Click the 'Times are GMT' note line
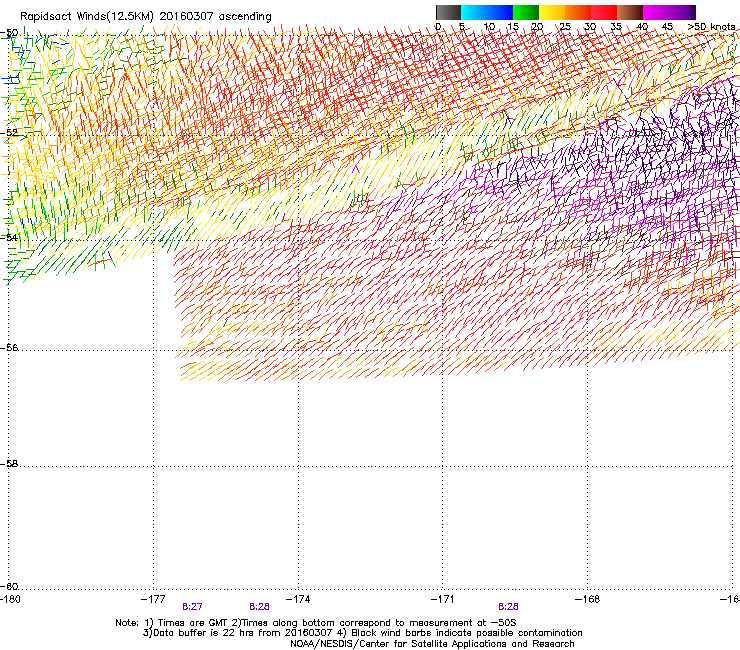Image resolution: width=740 pixels, height=650 pixels. tap(316, 623)
